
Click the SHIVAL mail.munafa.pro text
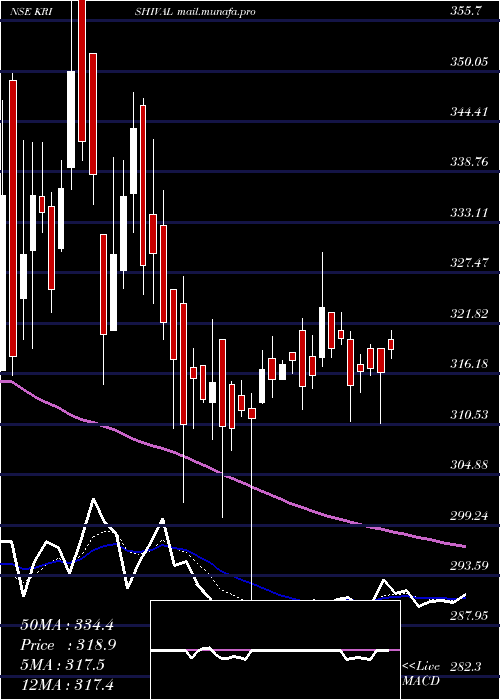pyautogui.click(x=195, y=12)
